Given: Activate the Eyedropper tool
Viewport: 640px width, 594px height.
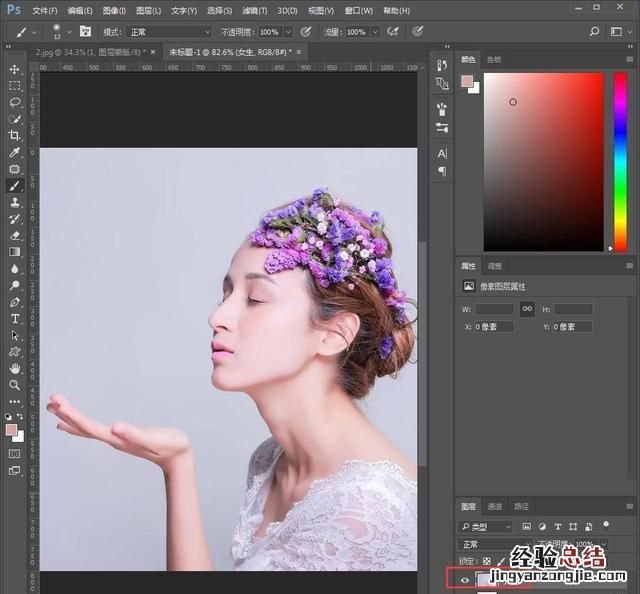Looking at the screenshot, I should coord(15,152).
